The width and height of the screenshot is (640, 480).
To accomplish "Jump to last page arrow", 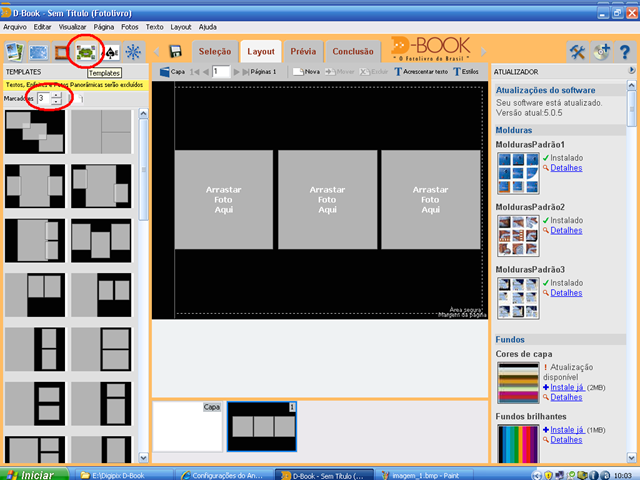I will coord(245,72).
